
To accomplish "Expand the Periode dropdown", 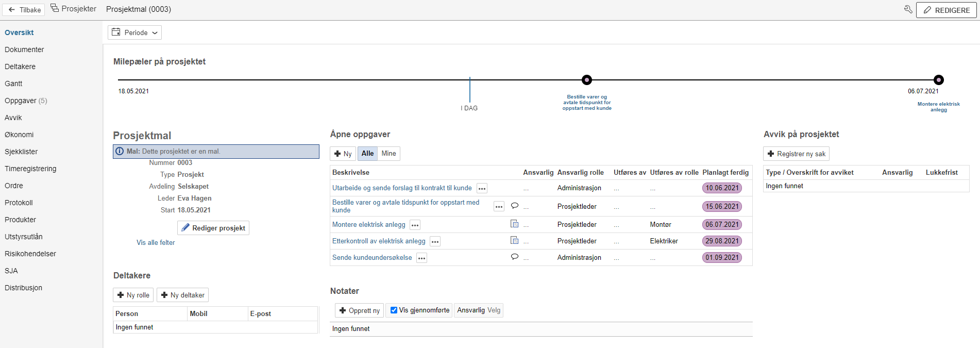I will click(x=134, y=32).
